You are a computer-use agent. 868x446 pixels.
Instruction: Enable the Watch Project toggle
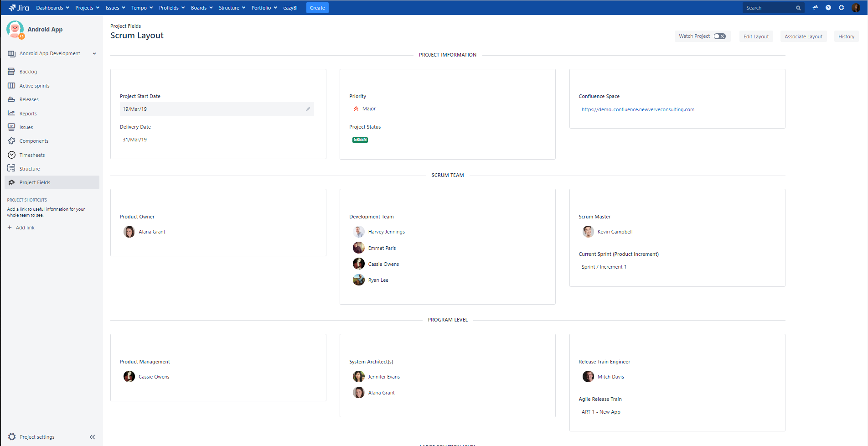(720, 36)
